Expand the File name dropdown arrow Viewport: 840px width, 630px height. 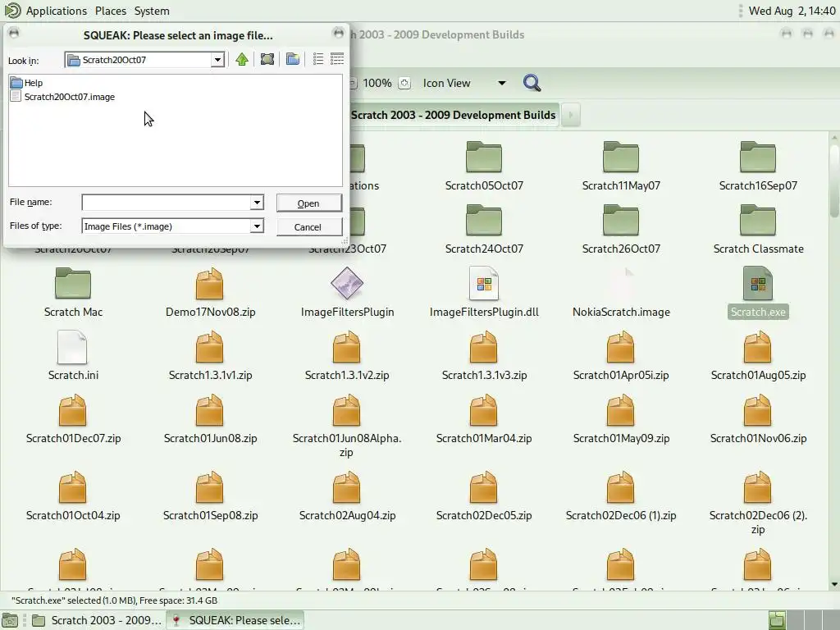(x=257, y=202)
